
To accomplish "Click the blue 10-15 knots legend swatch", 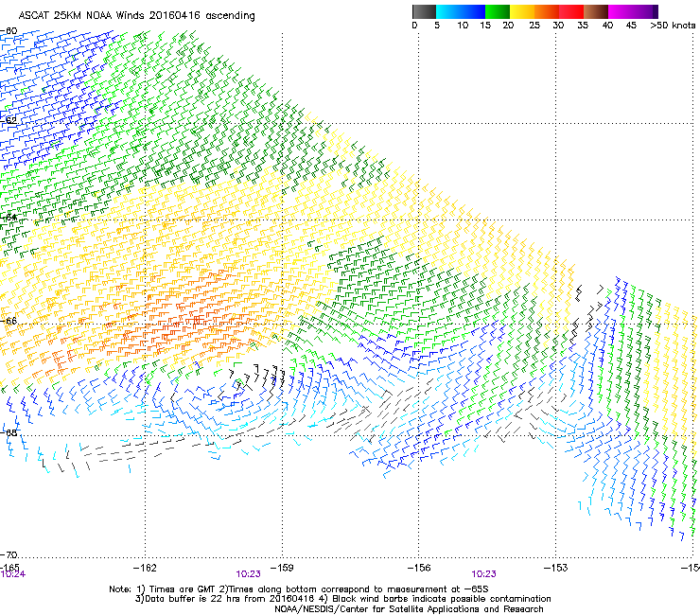I will 473,11.
